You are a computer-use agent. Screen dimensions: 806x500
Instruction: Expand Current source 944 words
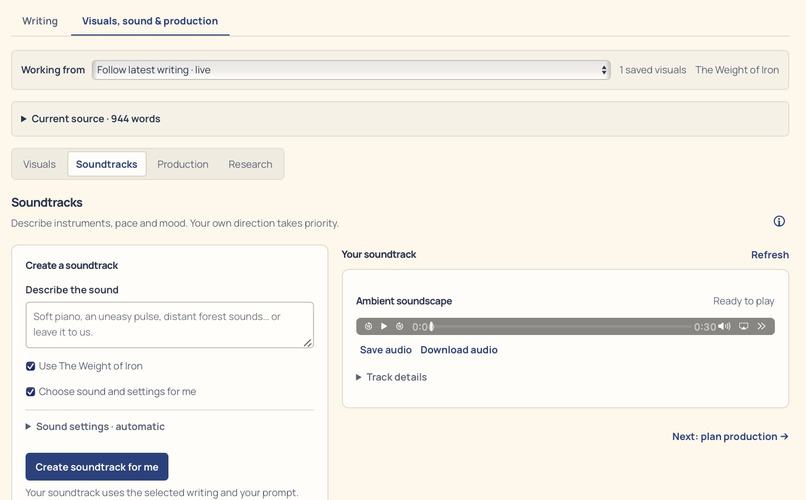[400, 119]
